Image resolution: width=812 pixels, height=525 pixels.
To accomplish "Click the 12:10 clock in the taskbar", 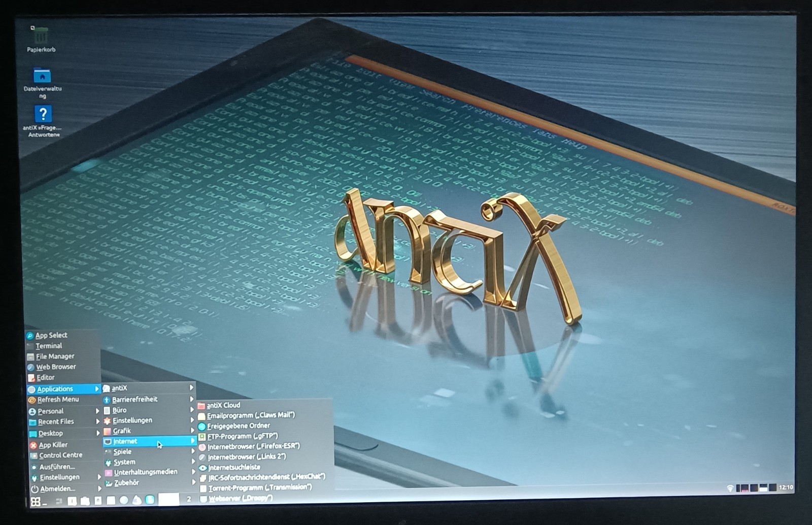I will click(x=786, y=487).
